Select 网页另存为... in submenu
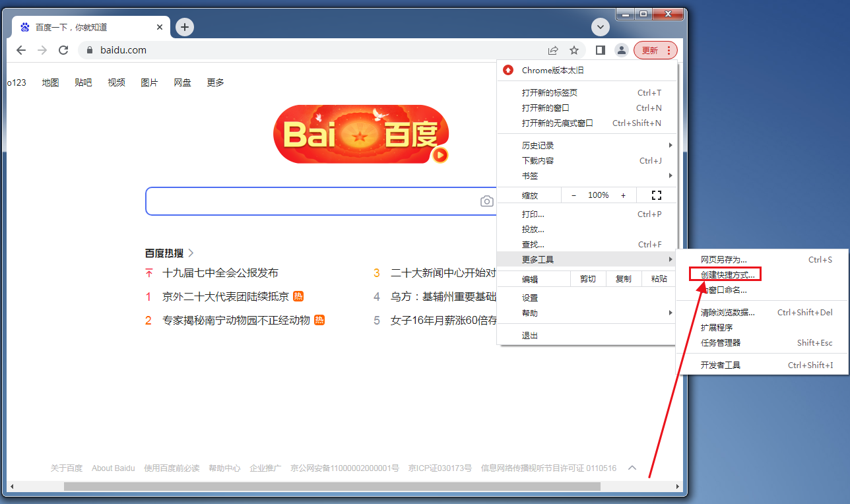Screen dimensions: 850x504 (x=762, y=260)
